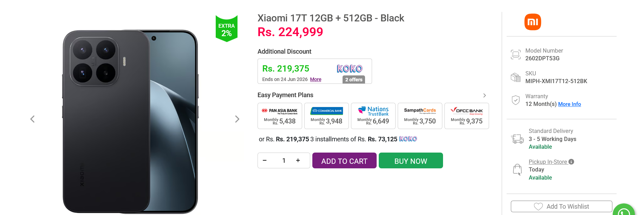Click the BUY NOW button
This screenshot has width=644, height=215.
(411, 161)
